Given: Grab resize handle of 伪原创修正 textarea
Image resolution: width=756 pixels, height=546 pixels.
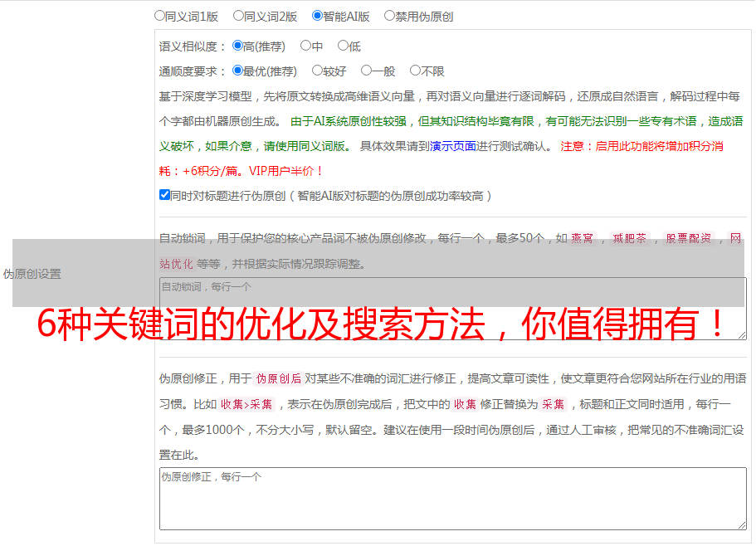Looking at the screenshot, I should [742, 525].
